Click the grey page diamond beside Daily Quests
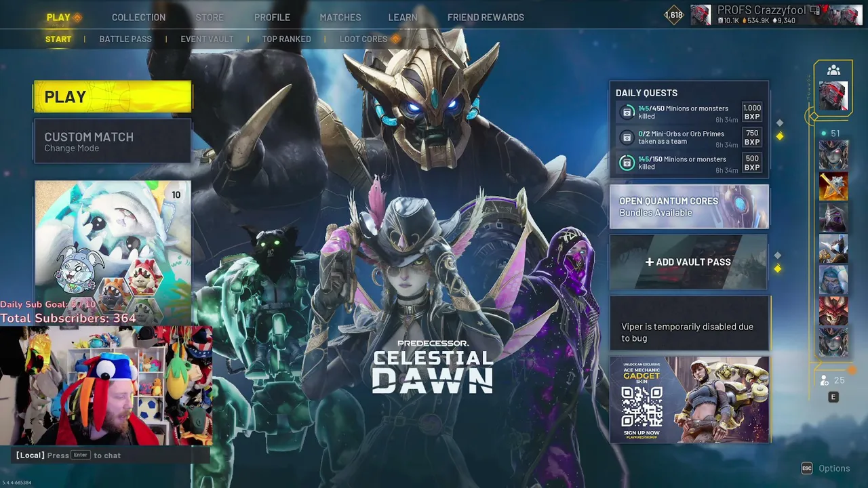Viewport: 868px width, 488px height. 780,123
